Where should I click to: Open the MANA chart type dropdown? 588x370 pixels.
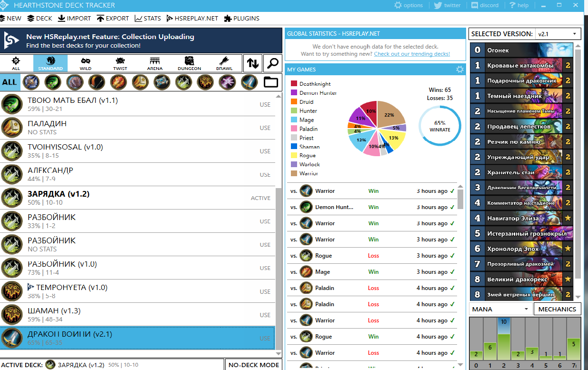click(x=500, y=309)
